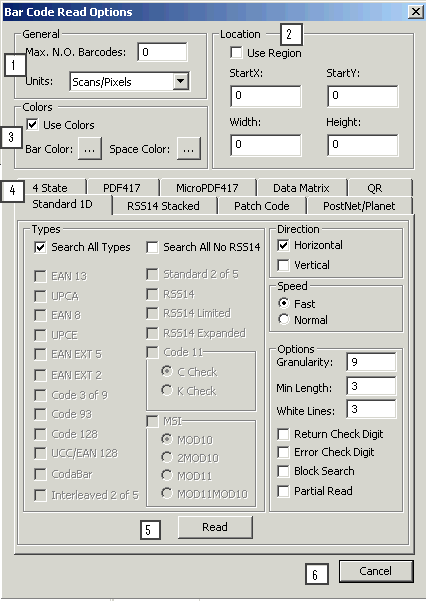426x601 pixels.
Task: Switch to the QR tab
Action: pos(375,188)
